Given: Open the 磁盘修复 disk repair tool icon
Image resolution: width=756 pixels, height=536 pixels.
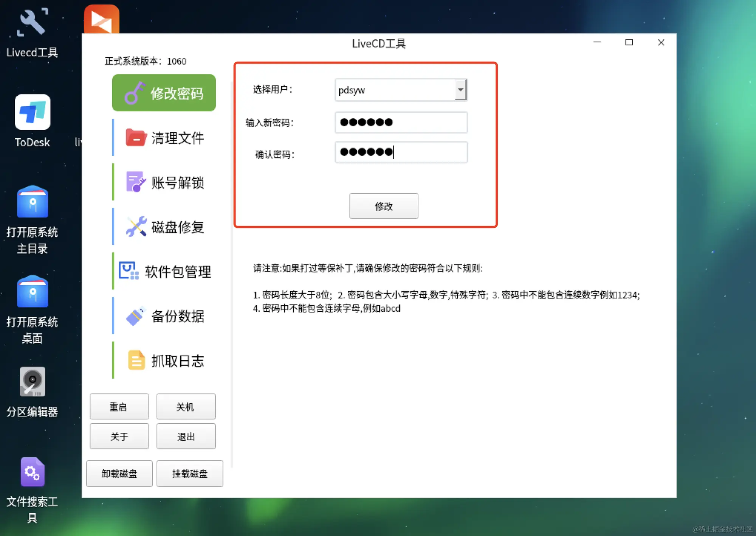Looking at the screenshot, I should [x=136, y=227].
